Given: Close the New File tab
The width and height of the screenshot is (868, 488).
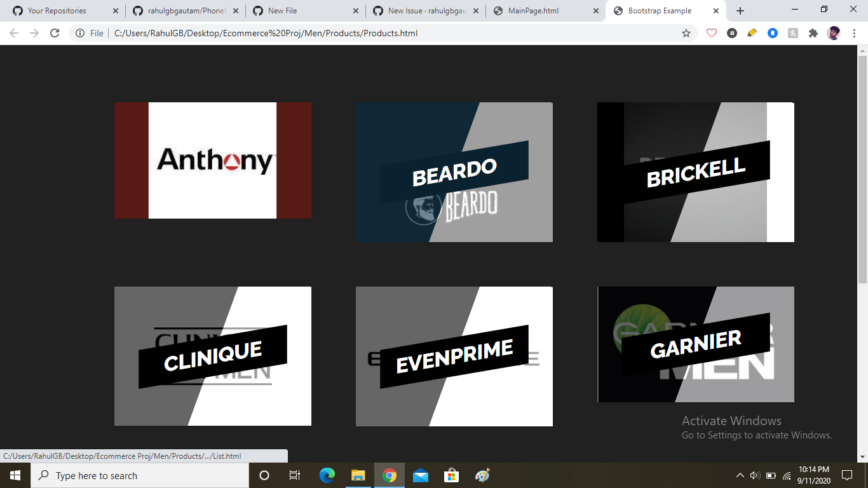Looking at the screenshot, I should pyautogui.click(x=355, y=11).
